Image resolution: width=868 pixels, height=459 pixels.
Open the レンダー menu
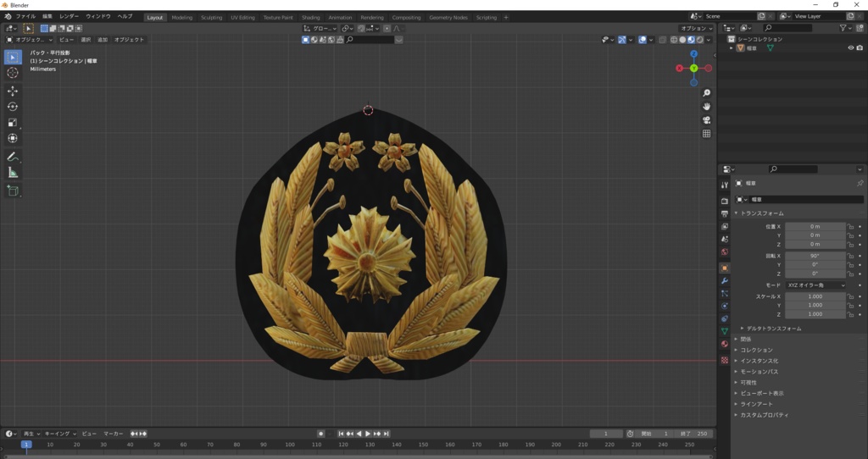click(x=69, y=17)
